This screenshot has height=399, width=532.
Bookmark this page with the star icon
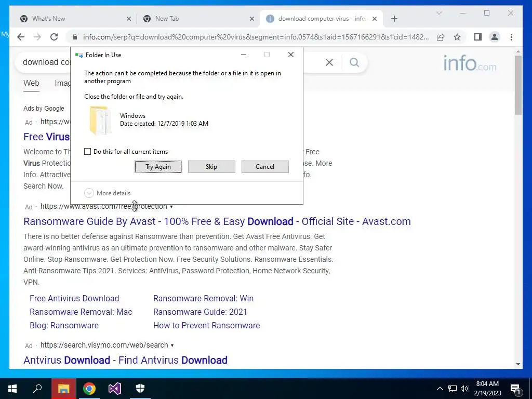[457, 37]
